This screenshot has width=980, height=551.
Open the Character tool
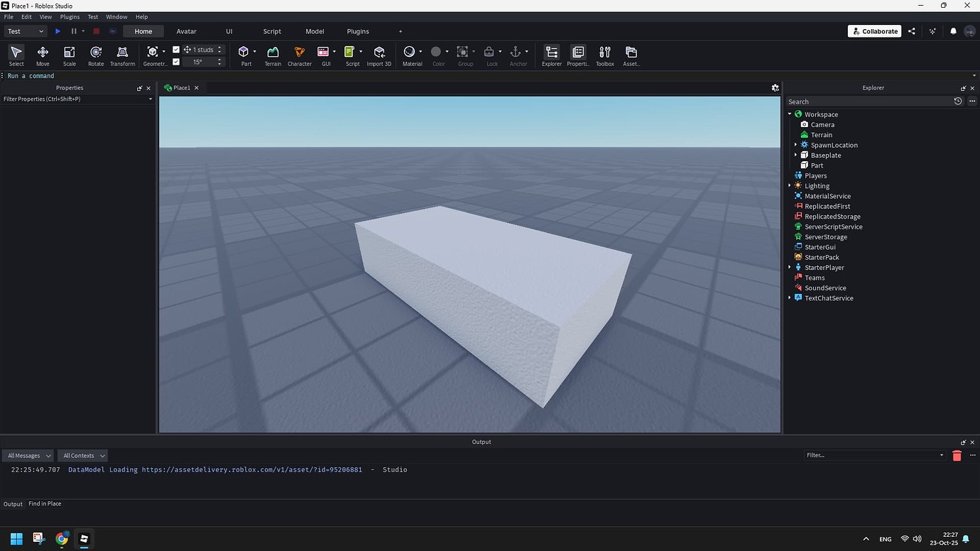[300, 55]
